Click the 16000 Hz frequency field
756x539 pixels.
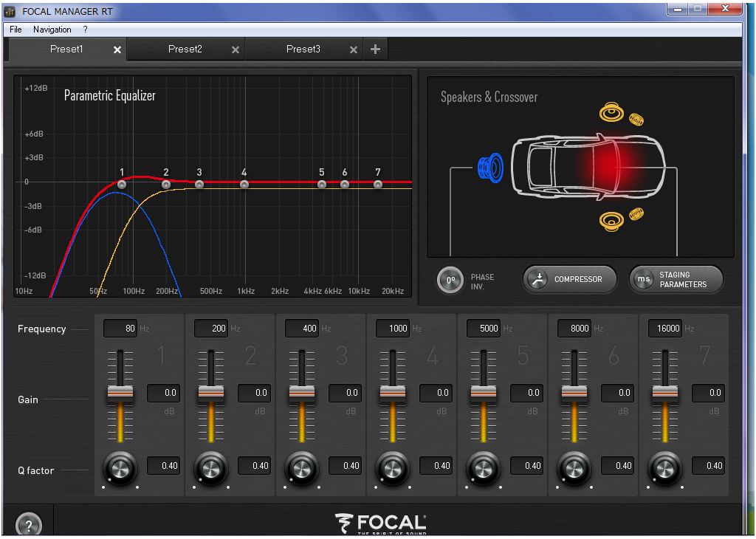click(x=665, y=329)
